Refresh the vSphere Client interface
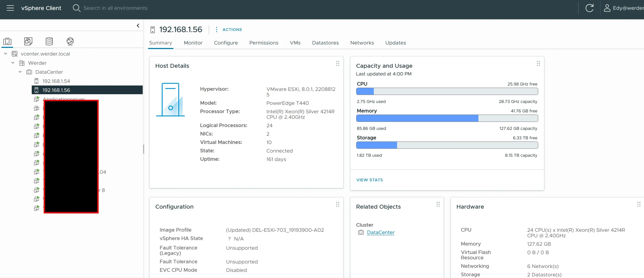The image size is (644, 278). coord(590,8)
